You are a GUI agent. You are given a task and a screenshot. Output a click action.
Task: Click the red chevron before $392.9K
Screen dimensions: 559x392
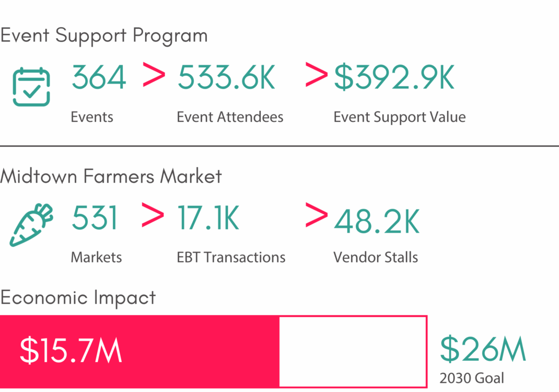(316, 75)
